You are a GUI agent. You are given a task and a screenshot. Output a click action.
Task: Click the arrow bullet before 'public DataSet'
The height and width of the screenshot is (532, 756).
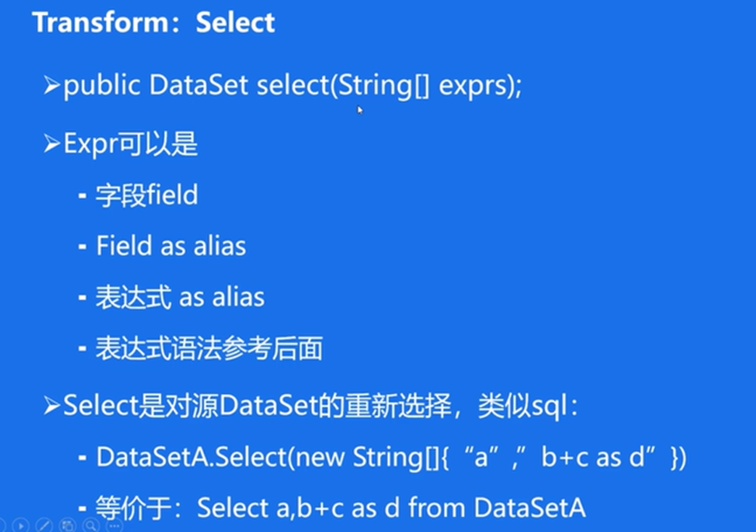point(52,87)
